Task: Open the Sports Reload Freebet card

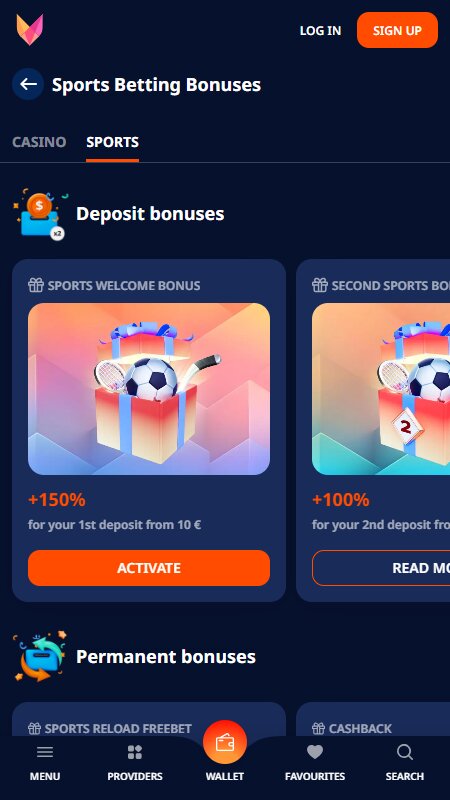Action: pyautogui.click(x=149, y=719)
